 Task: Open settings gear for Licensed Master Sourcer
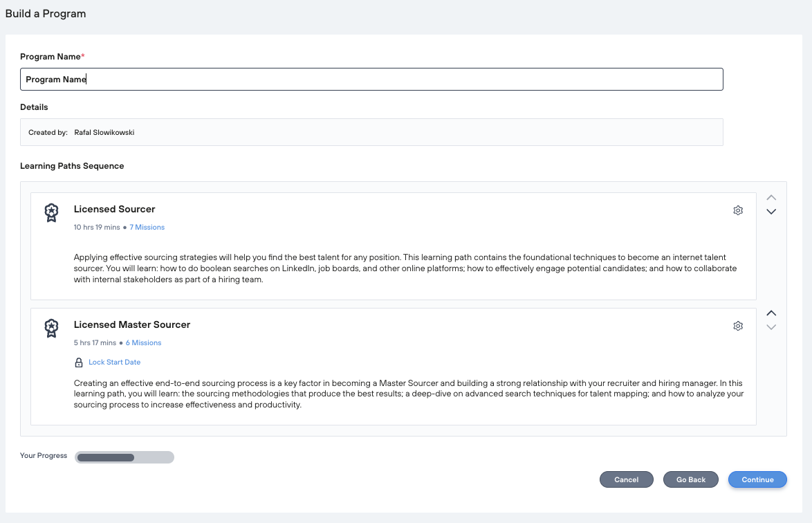coord(738,326)
